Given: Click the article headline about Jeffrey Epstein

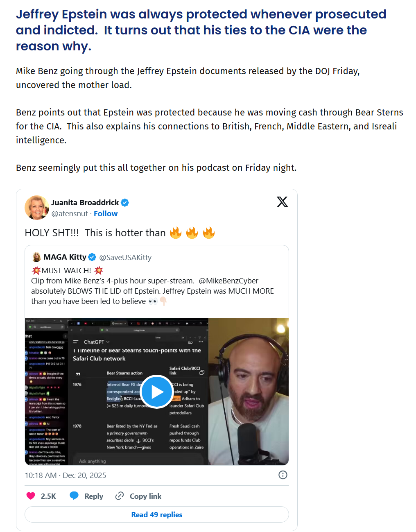Looking at the screenshot, I should [x=201, y=30].
